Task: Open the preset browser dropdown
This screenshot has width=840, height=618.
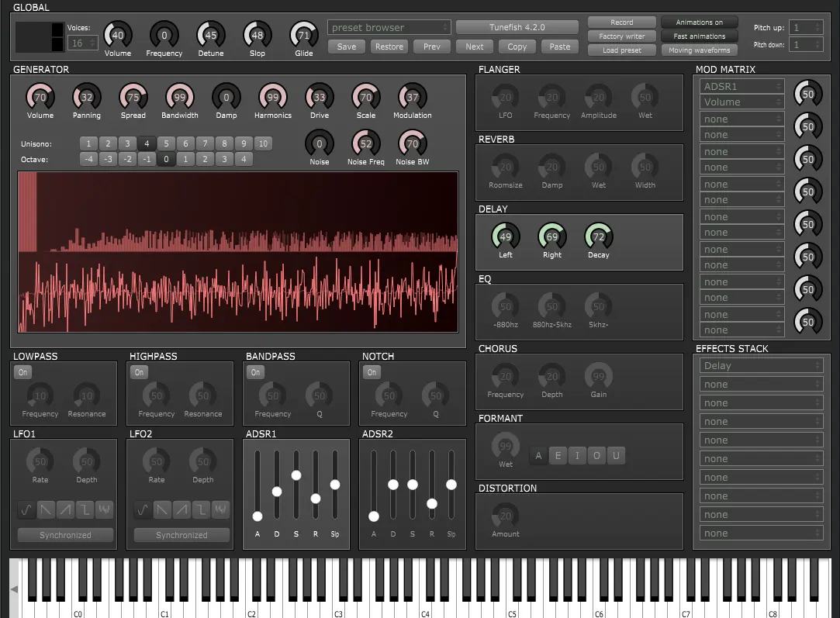Action: tap(389, 27)
